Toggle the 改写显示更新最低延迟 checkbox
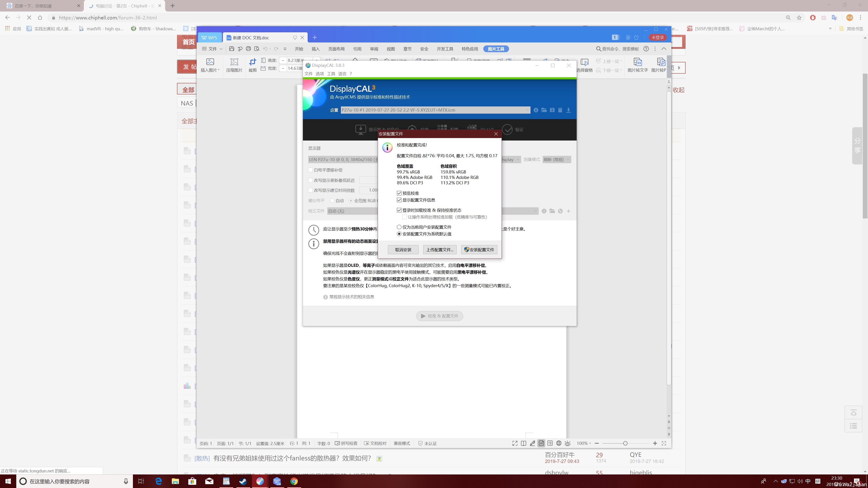 click(311, 181)
